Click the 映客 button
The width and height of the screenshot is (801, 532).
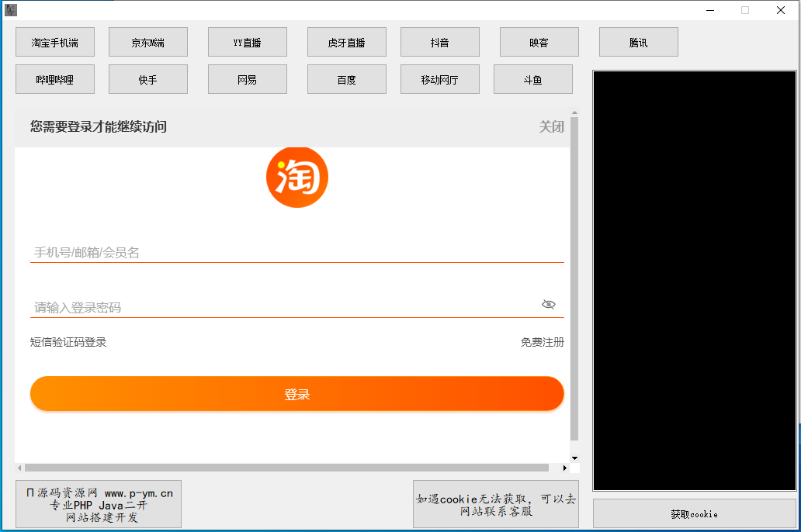[x=539, y=43]
